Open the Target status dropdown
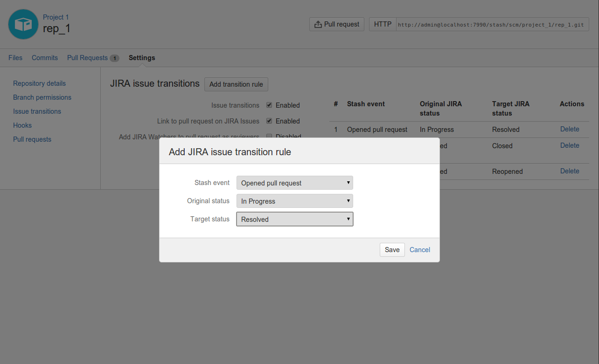The width and height of the screenshot is (599, 364). pos(295,219)
